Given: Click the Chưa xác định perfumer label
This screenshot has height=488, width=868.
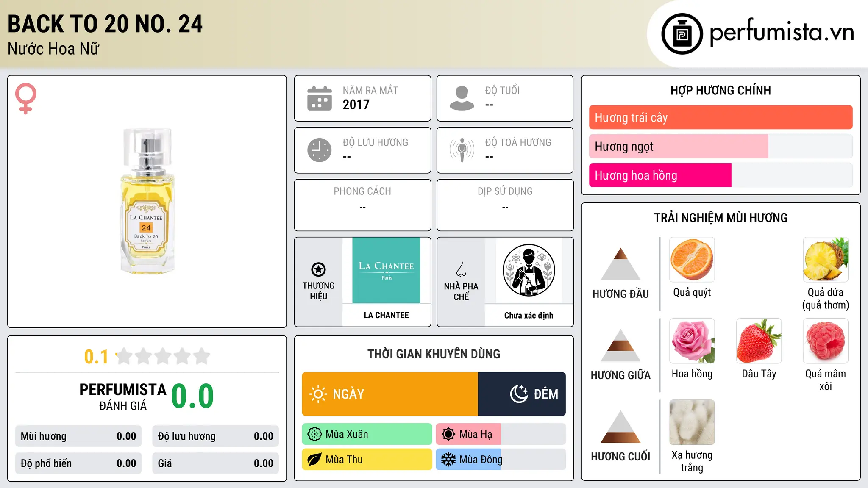Looking at the screenshot, I should [x=529, y=315].
